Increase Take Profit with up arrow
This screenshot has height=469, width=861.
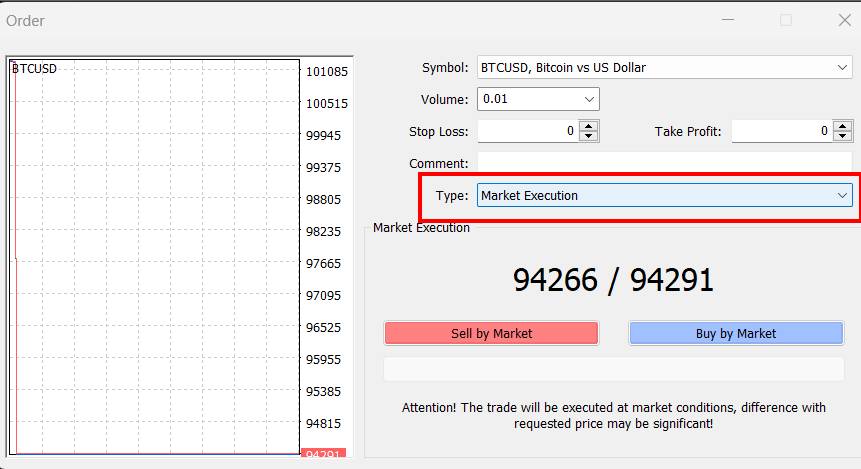click(843, 126)
